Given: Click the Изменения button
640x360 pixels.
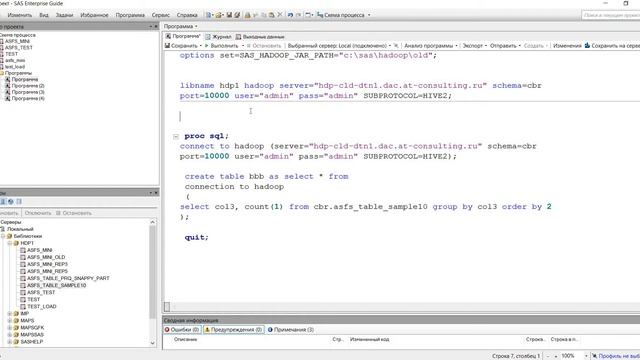Looking at the screenshot, I should (567, 46).
